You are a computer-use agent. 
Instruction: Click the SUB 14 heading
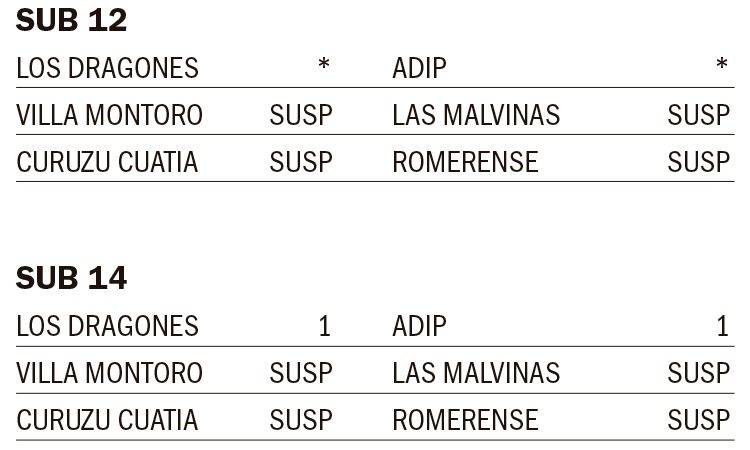(x=71, y=279)
